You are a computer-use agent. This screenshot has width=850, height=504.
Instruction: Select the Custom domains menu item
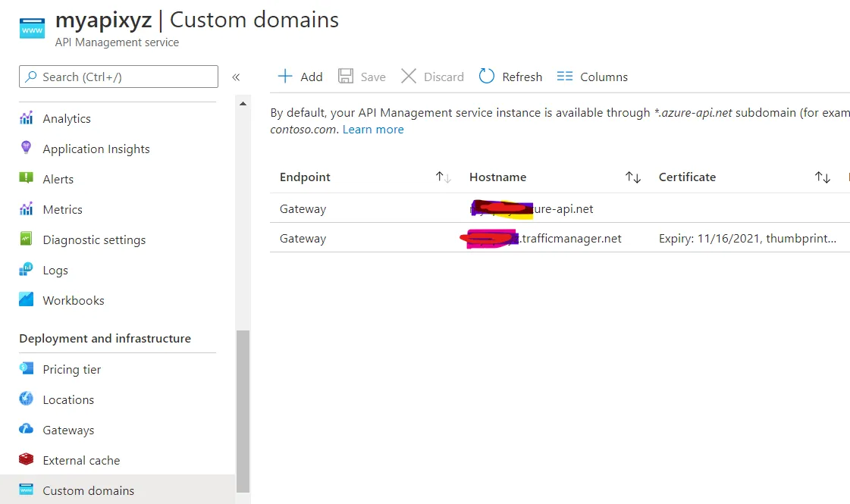88,490
